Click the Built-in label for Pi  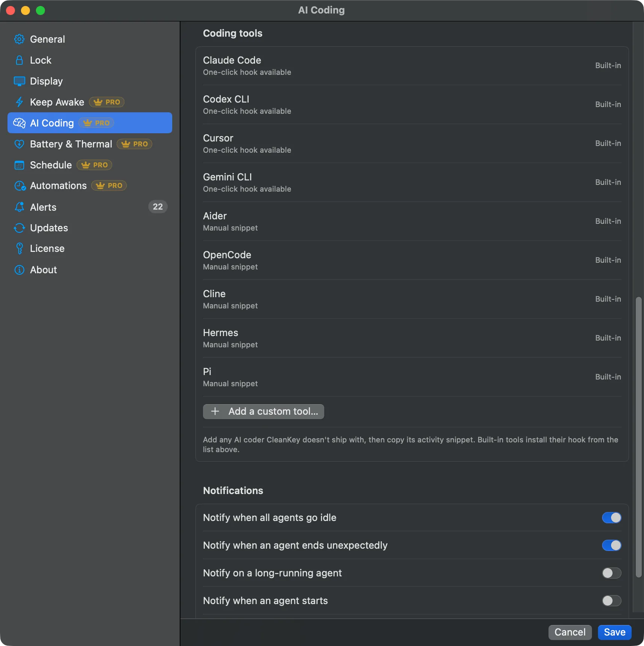pos(608,377)
